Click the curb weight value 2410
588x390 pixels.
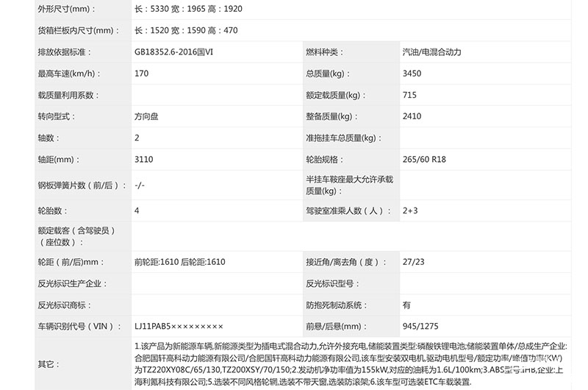412,116
